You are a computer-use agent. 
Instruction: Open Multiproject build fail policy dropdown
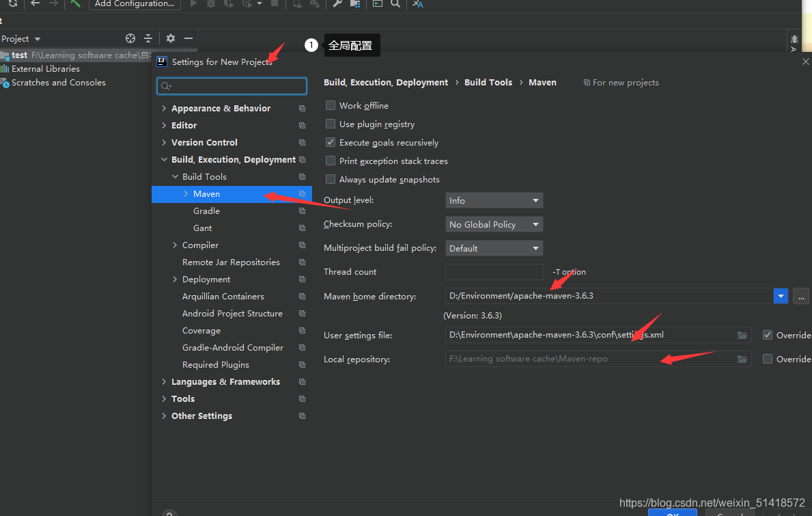point(494,248)
